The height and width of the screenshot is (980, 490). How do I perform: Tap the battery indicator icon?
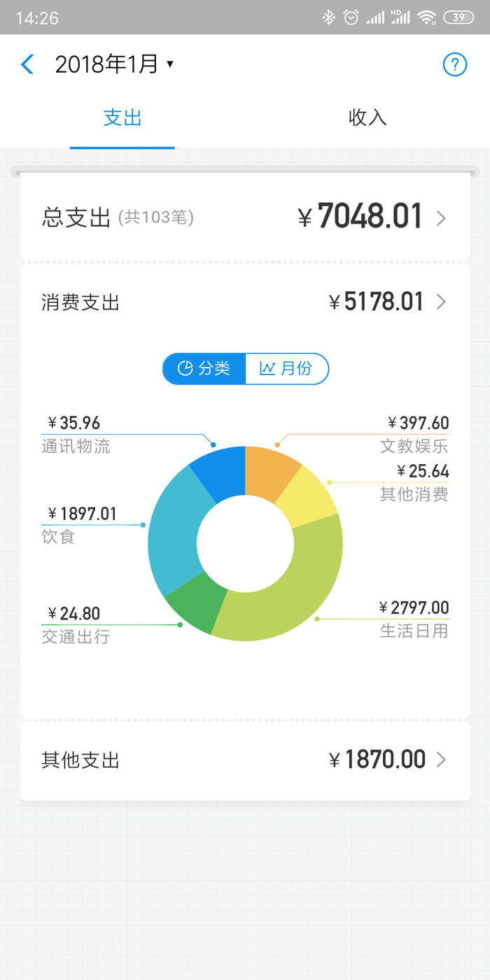tap(458, 17)
